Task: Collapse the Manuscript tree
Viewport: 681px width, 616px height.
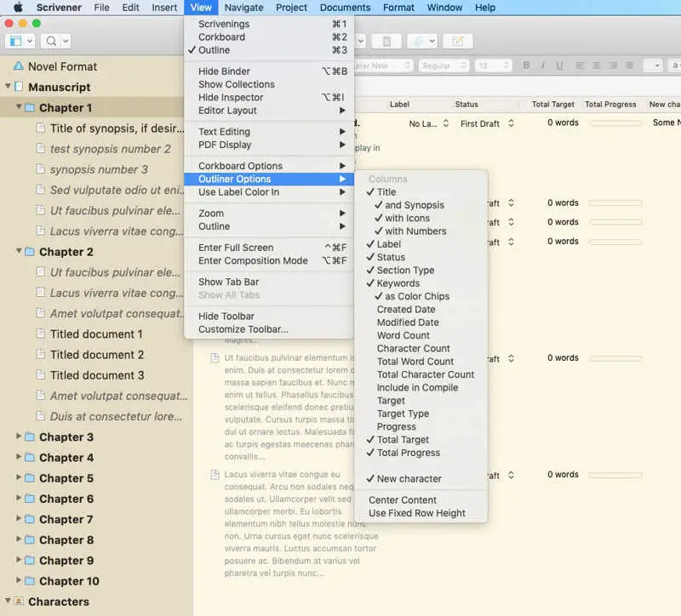Action: click(x=8, y=86)
